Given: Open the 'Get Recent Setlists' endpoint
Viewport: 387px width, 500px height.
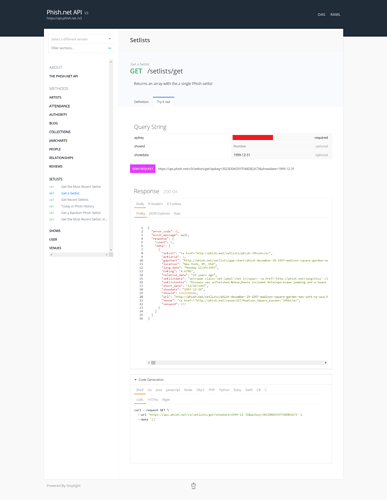Looking at the screenshot, I should tap(75, 200).
